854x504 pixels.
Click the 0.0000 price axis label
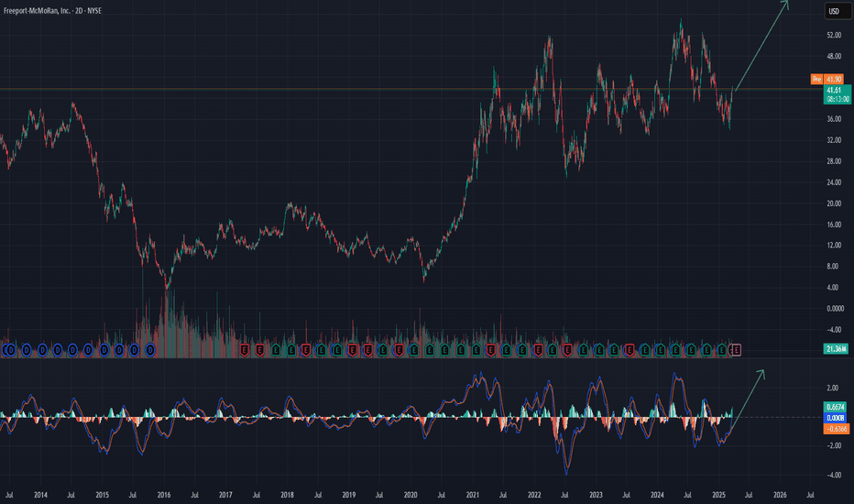[835, 309]
